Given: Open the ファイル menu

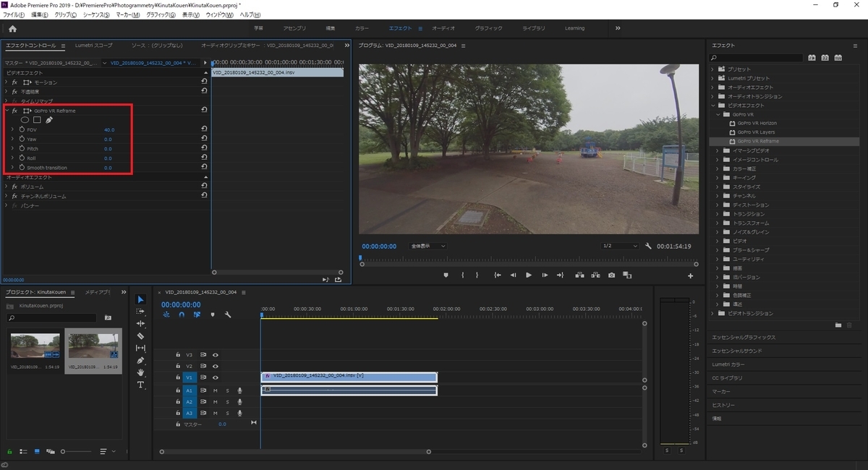Looking at the screenshot, I should click(14, 14).
